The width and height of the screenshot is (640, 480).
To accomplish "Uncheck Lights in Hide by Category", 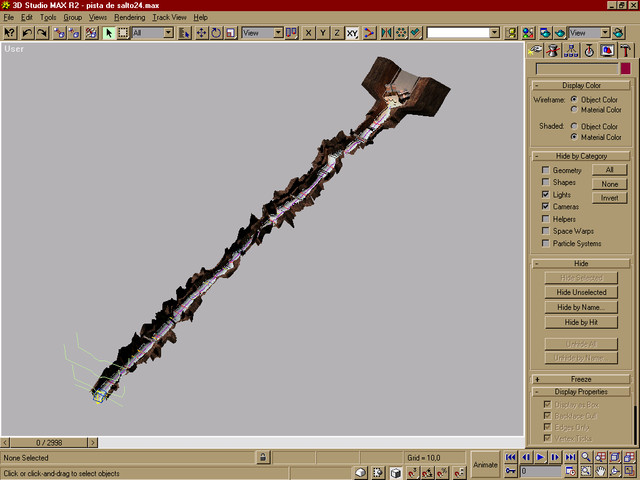I will click(545, 194).
